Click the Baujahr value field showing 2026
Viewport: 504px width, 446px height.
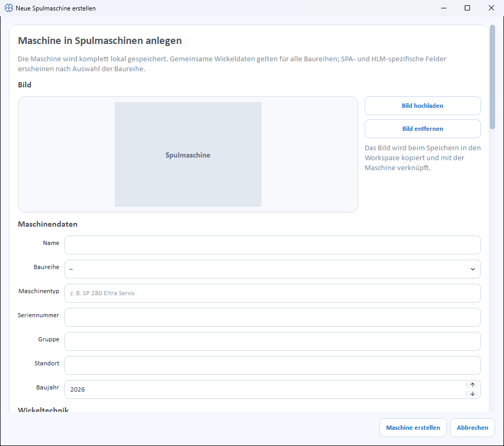point(265,389)
